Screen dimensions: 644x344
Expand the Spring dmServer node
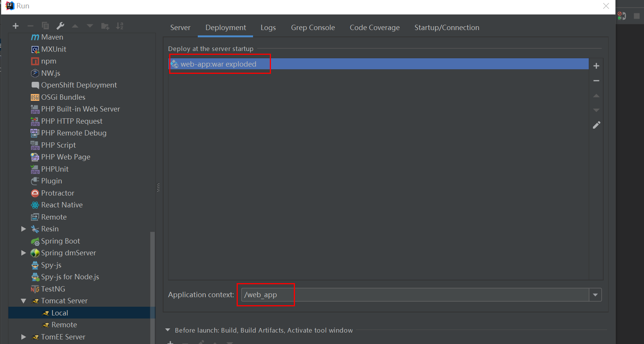[x=24, y=253]
